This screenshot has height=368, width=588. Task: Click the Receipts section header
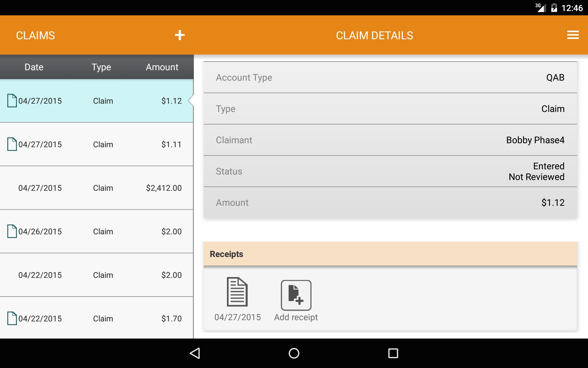390,254
